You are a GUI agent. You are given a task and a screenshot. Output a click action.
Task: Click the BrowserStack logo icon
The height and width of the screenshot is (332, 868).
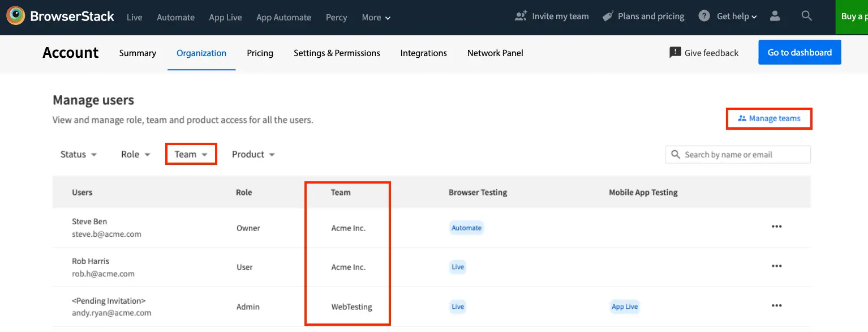[15, 16]
